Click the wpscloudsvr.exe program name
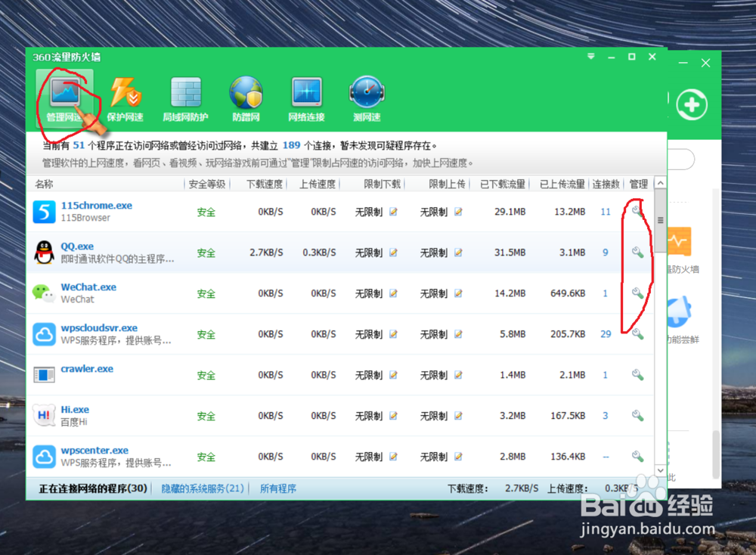 [x=99, y=328]
